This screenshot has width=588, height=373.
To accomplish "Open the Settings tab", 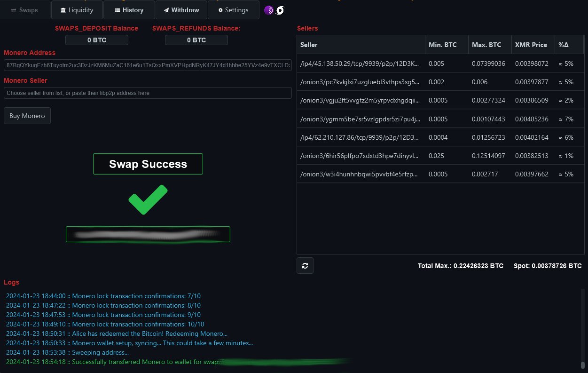I will click(x=233, y=10).
